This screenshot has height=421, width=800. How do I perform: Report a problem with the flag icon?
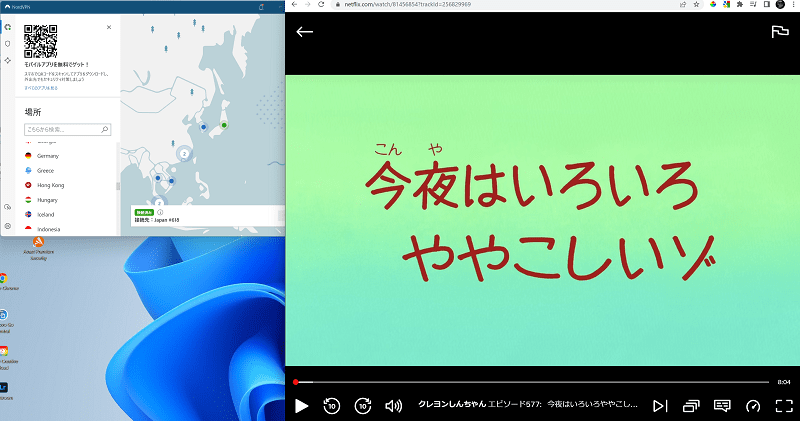coord(780,32)
